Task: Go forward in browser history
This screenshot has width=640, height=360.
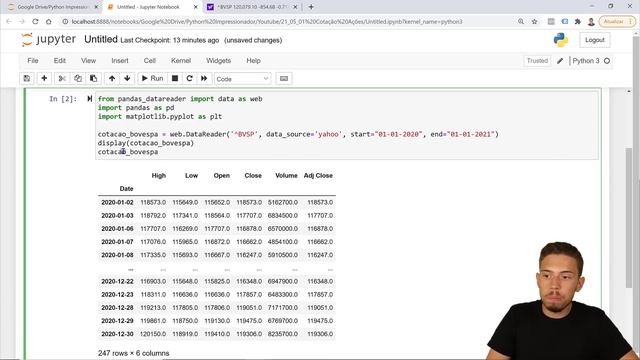Action: (x=22, y=22)
